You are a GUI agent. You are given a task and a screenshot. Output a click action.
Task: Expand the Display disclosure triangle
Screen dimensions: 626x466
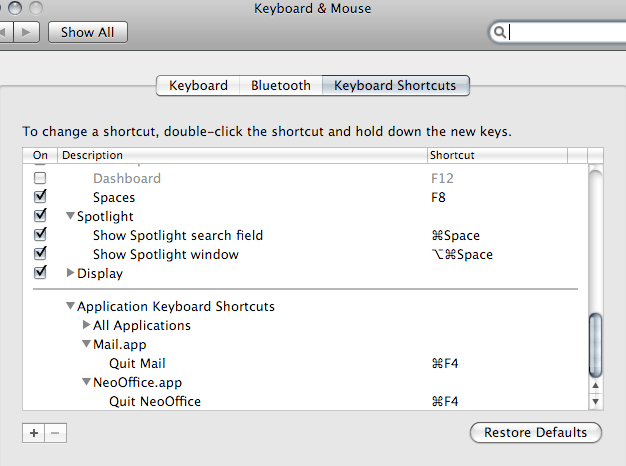pos(70,273)
